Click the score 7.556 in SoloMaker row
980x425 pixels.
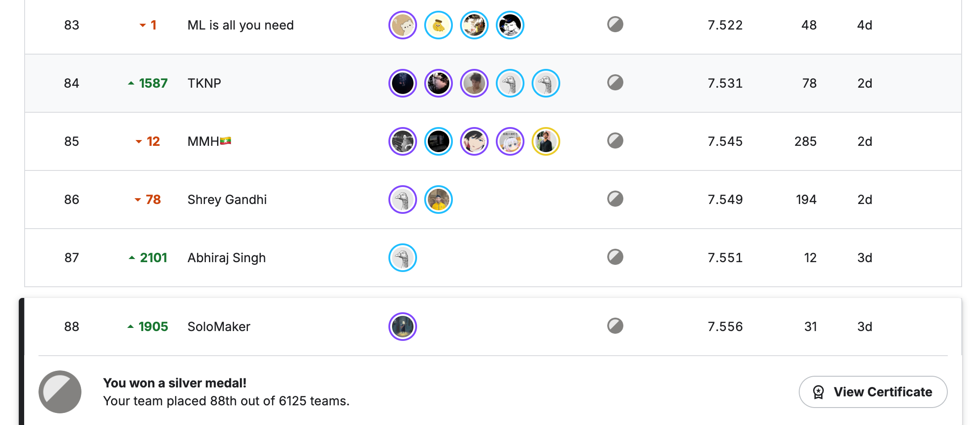pyautogui.click(x=725, y=327)
